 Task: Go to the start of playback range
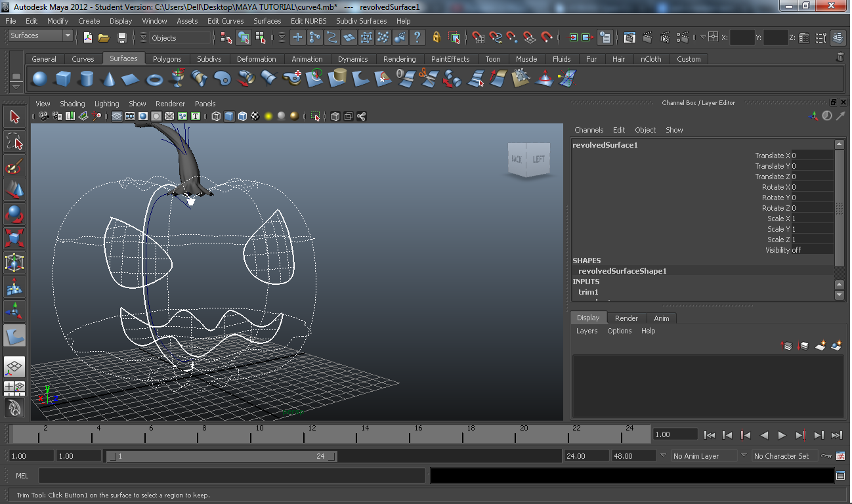point(710,435)
